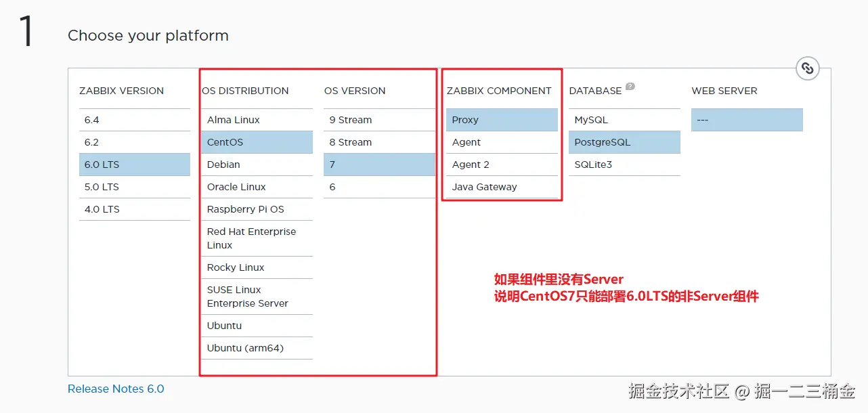
Task: Pick Zabbix version 5.0 LTS
Action: tap(135, 187)
